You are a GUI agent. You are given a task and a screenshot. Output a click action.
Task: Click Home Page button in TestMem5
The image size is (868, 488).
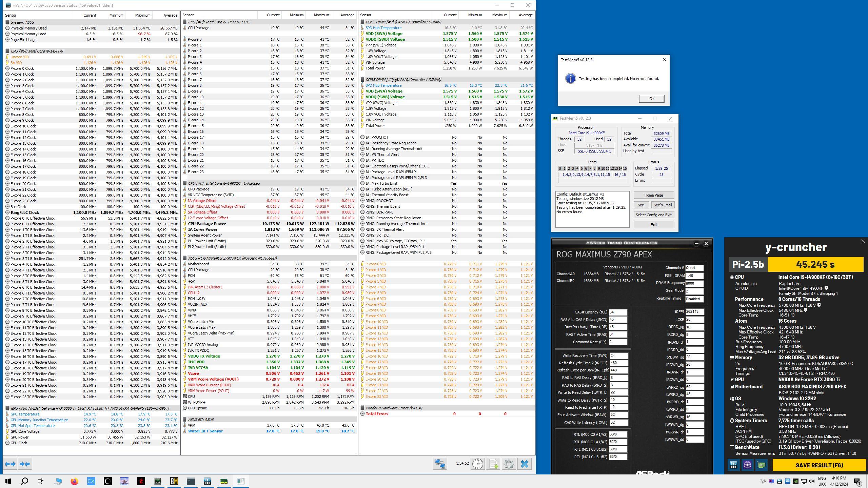point(653,195)
